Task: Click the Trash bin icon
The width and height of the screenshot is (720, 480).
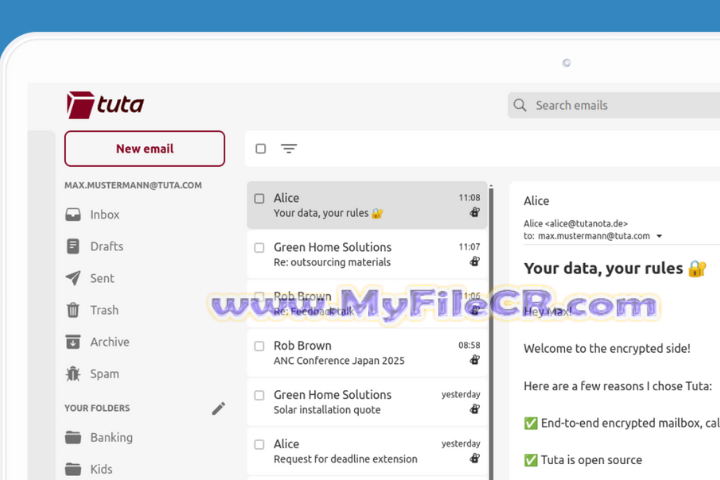Action: click(x=73, y=310)
